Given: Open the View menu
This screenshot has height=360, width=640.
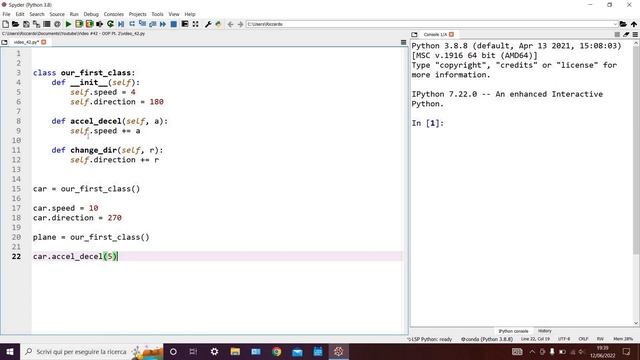Looking at the screenshot, I should coord(174,14).
